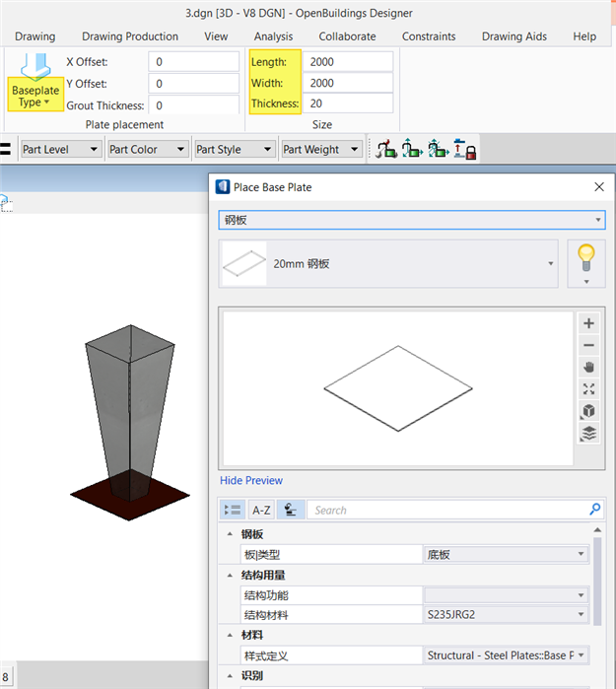Select the 板|类型 property row label
Image resolution: width=616 pixels, height=689 pixels.
[331, 555]
